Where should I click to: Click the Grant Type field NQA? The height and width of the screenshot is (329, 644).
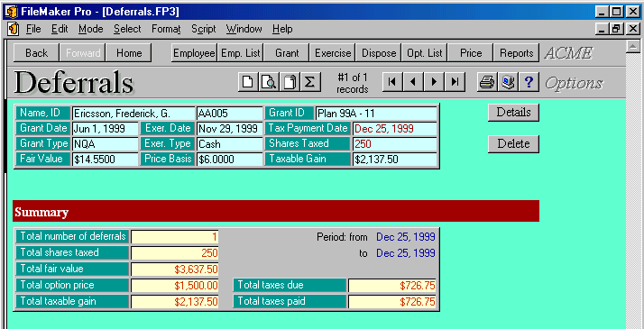[106, 144]
